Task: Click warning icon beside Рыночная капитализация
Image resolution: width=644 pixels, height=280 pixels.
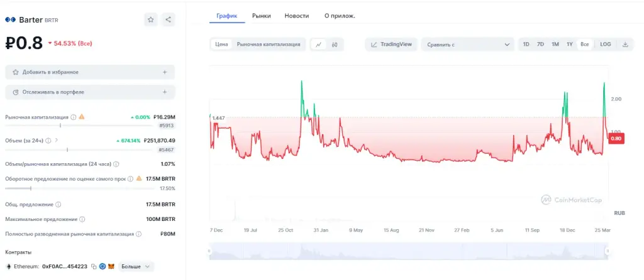Action: (x=82, y=117)
